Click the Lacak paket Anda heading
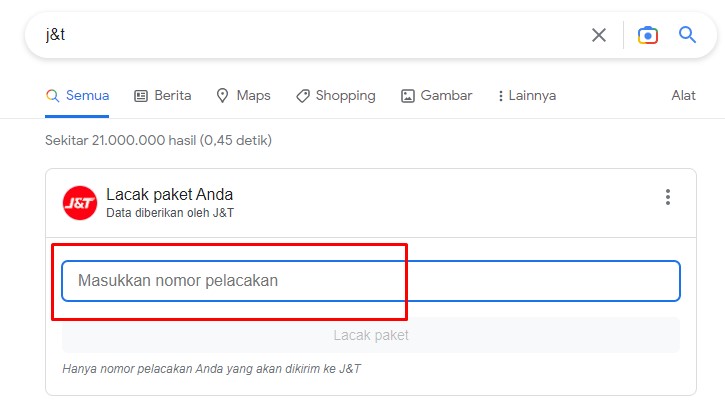The width and height of the screenshot is (725, 419). [x=169, y=195]
